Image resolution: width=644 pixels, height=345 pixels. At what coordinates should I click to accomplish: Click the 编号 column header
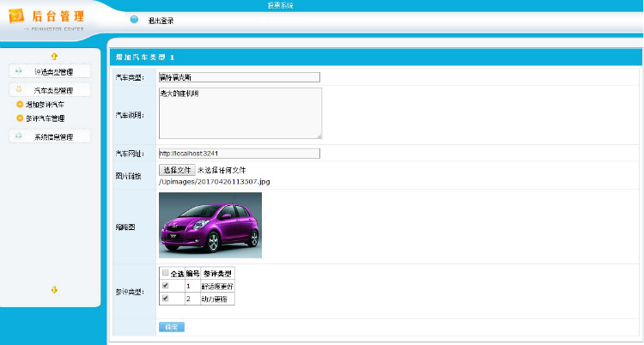coord(192,274)
